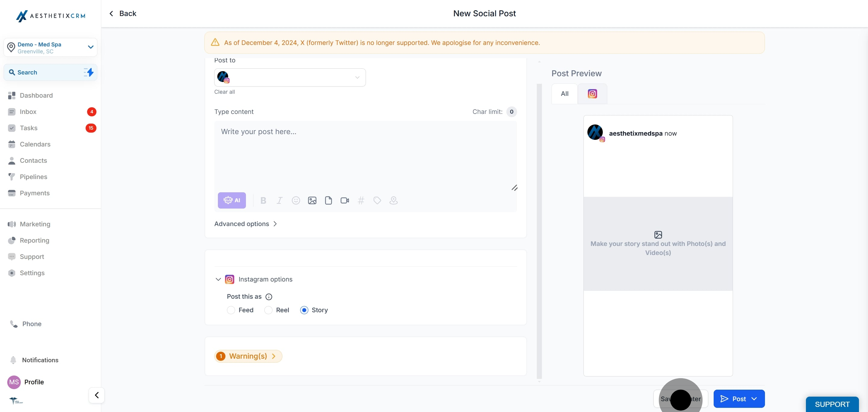The image size is (868, 412).
Task: Insert an emoji into the post
Action: pos(295,200)
